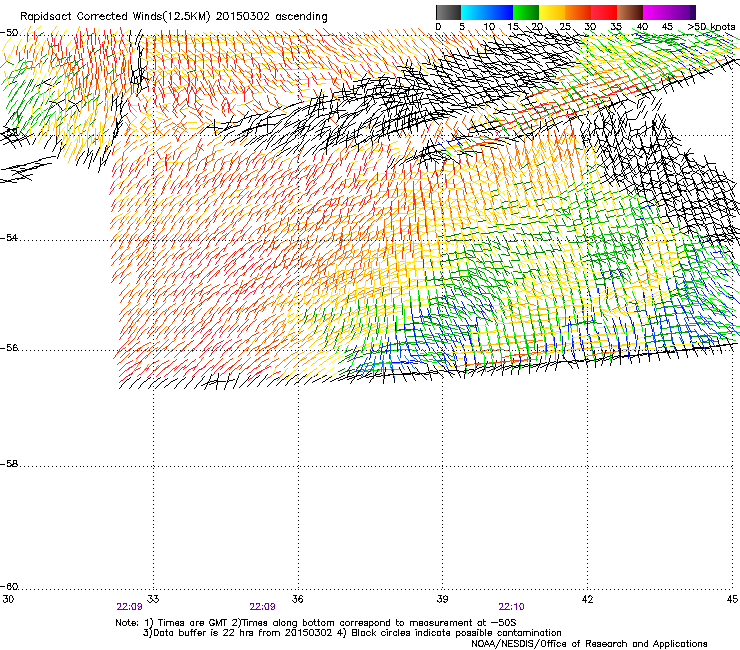The height and width of the screenshot is (650, 740).
Task: Click the NOAA/NESDIS credit text
Action: 589,644
